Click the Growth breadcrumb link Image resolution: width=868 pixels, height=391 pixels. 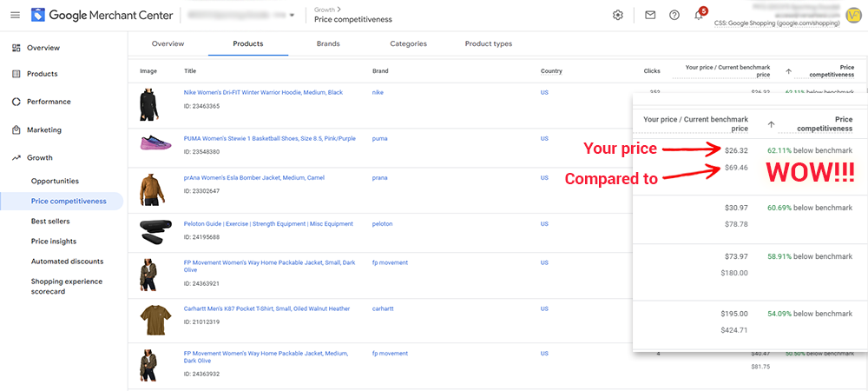tap(324, 10)
